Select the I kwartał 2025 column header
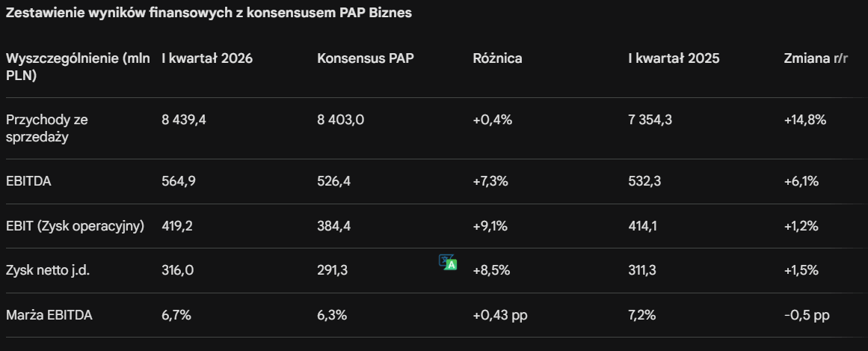 (x=674, y=58)
